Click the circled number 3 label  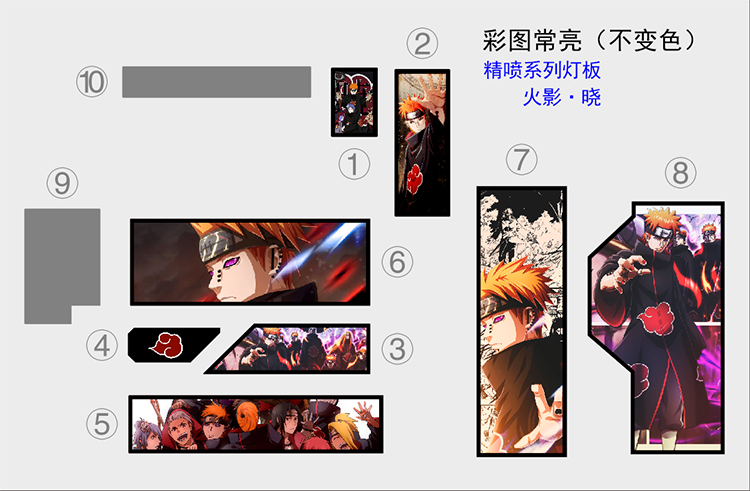point(397,349)
